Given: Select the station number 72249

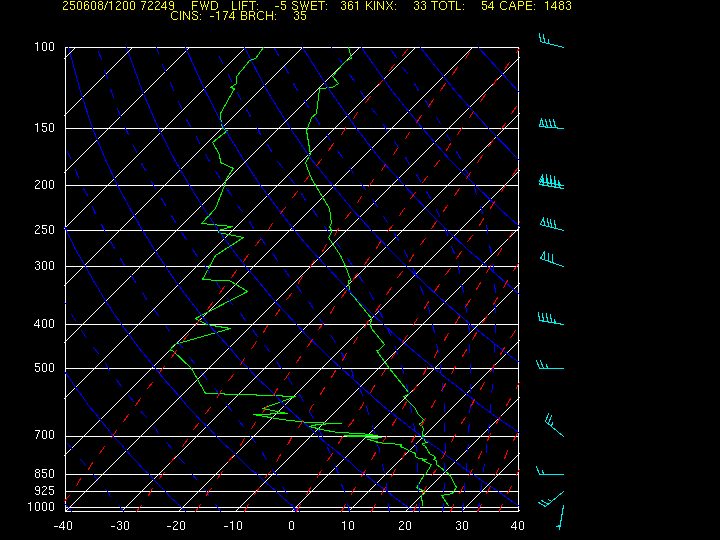Looking at the screenshot, I should click(159, 6).
